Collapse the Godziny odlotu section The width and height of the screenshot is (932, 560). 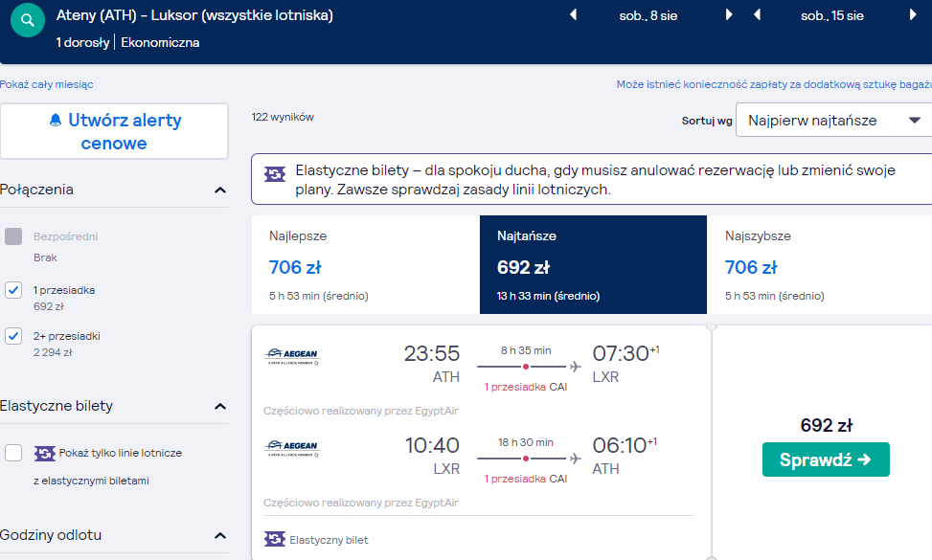pos(220,536)
